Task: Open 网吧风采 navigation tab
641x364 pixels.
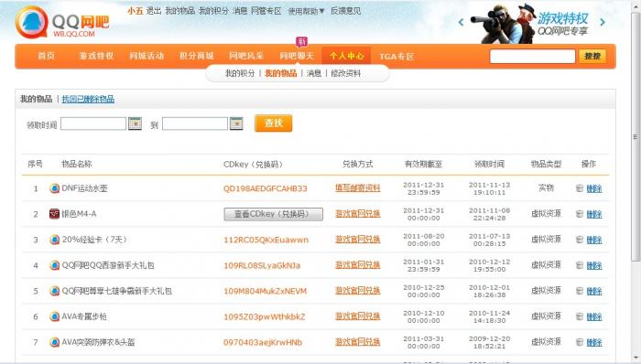Action: (246, 56)
